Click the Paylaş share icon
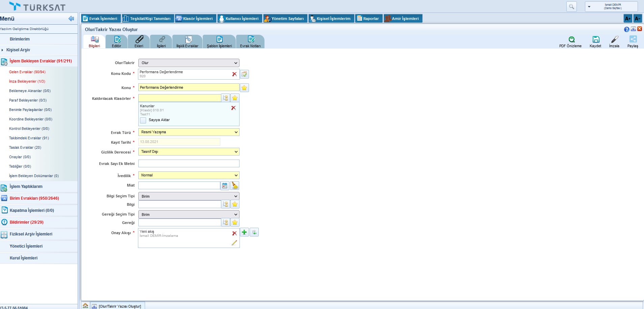Image resolution: width=644 pixels, height=309 pixels. click(x=633, y=39)
